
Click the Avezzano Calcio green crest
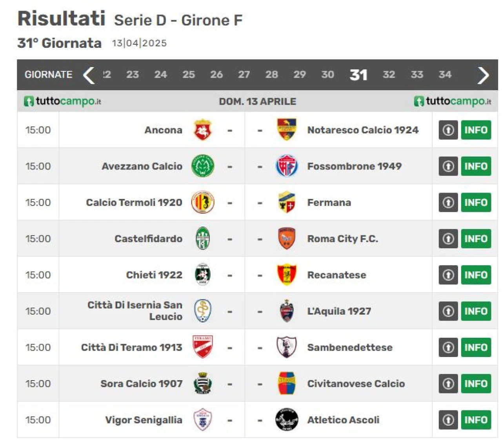[203, 166]
